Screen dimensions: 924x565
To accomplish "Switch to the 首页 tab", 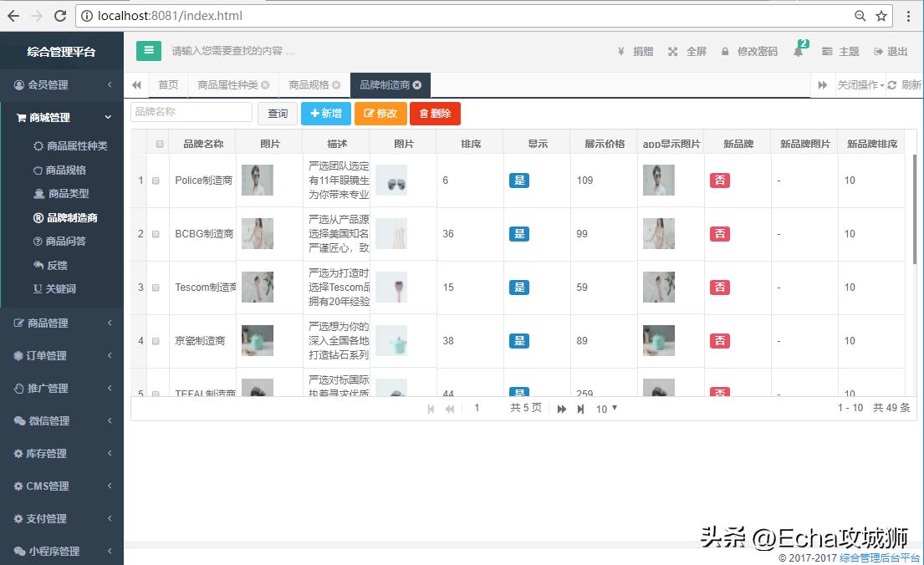I will coord(168,85).
